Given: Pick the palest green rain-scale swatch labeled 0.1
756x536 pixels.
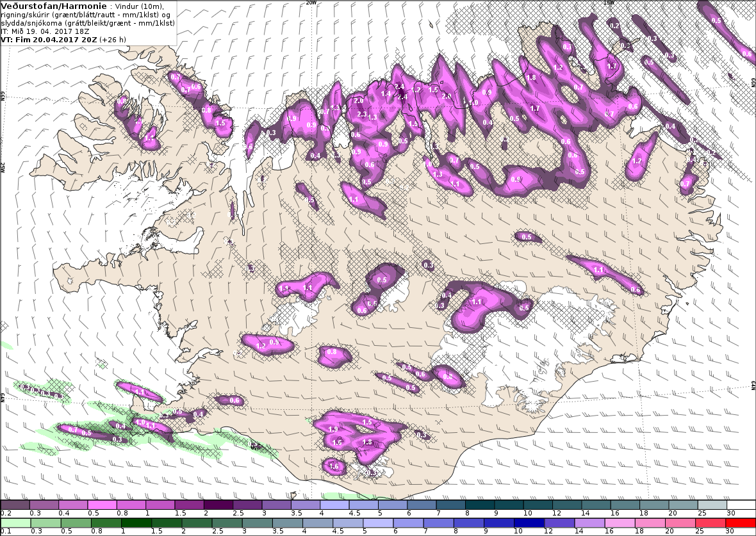Looking at the screenshot, I should (x=15, y=523).
